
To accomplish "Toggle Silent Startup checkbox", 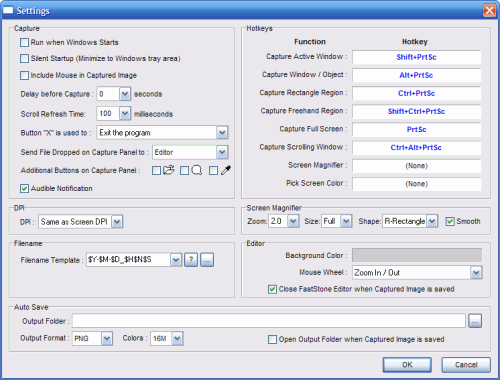I will pyautogui.click(x=24, y=59).
